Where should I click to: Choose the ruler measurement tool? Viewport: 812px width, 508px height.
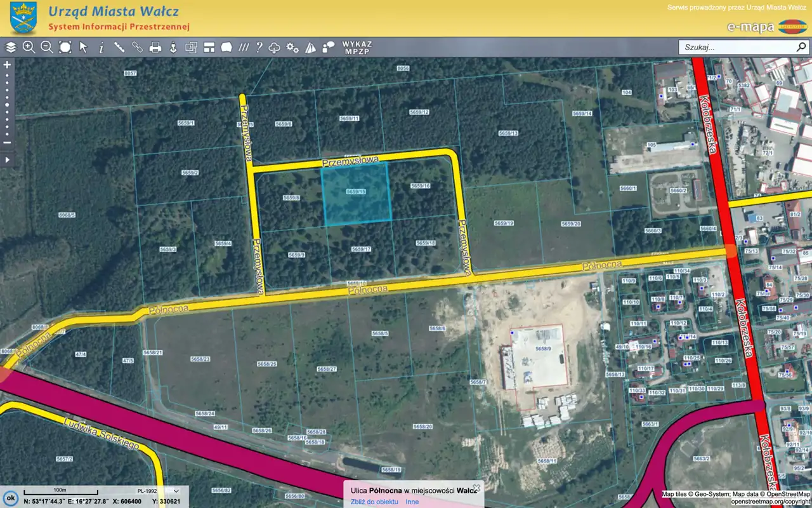coord(119,47)
